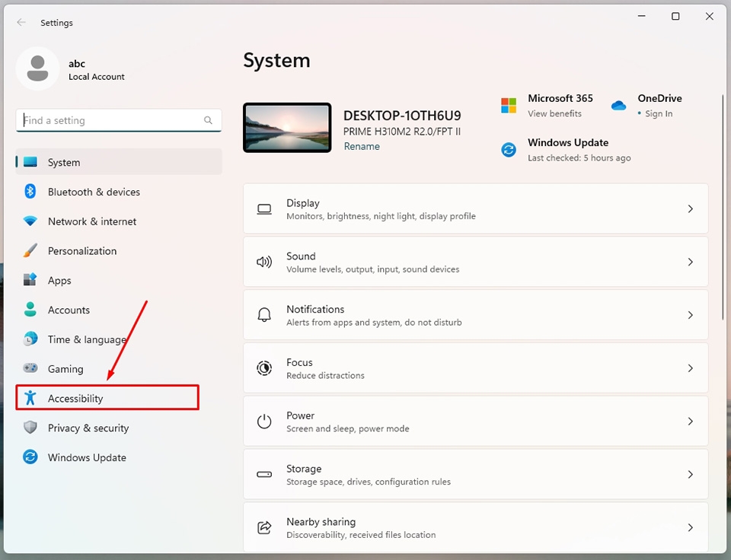The image size is (731, 560).
Task: Open Bluetooth & devices section
Action: click(x=119, y=192)
